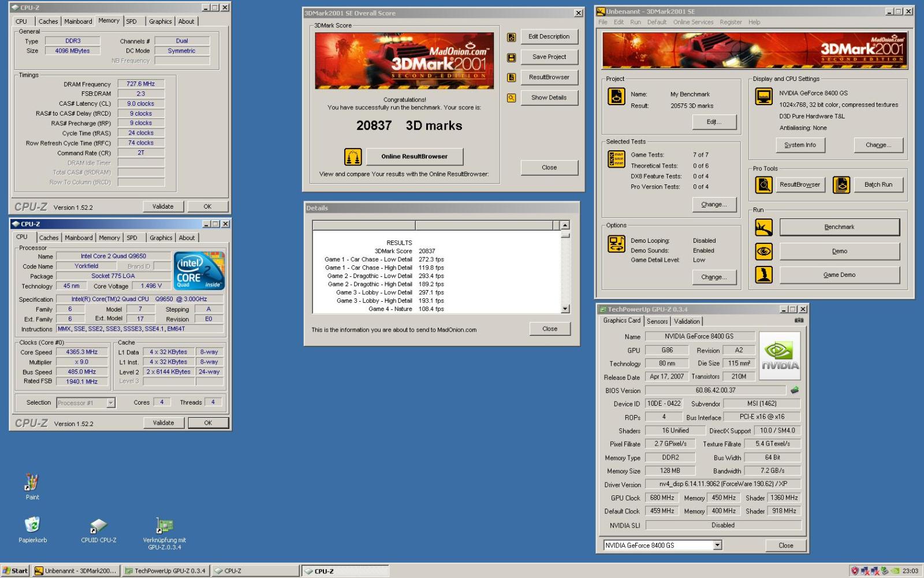Click the Game Demo icon

pyautogui.click(x=763, y=275)
